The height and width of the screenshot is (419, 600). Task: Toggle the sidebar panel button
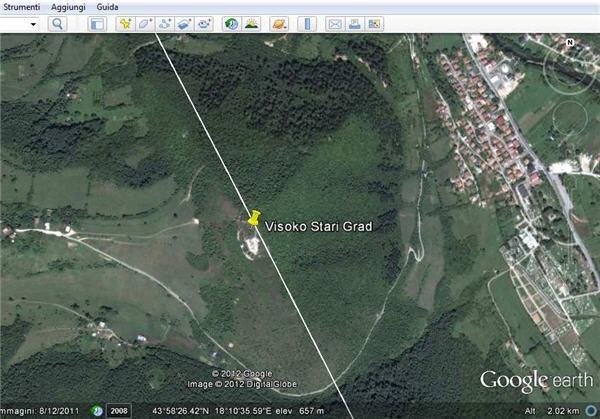pyautogui.click(x=97, y=24)
